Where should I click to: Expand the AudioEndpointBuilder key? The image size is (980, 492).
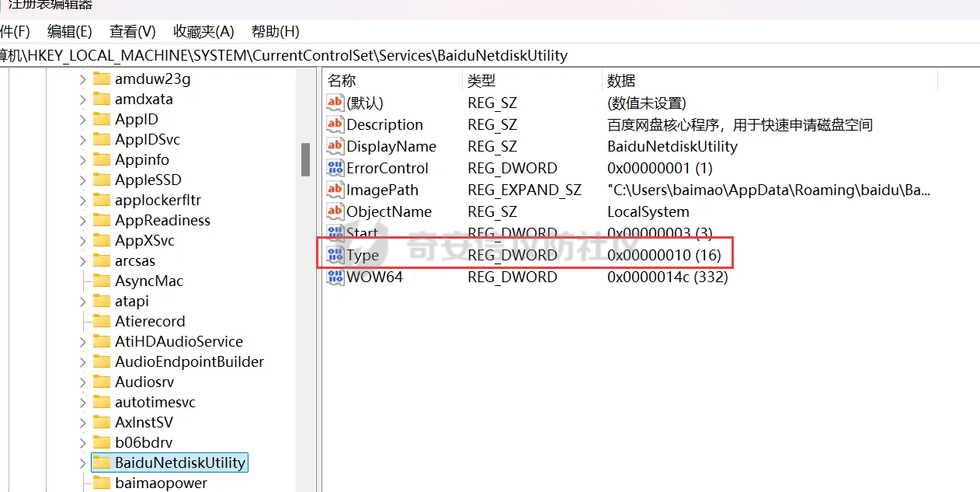tap(82, 361)
